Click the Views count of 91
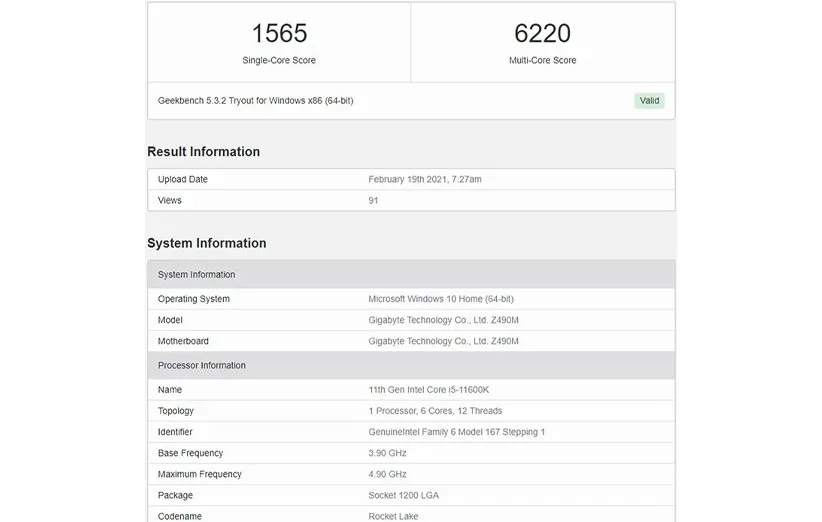Image resolution: width=822 pixels, height=522 pixels. point(374,201)
